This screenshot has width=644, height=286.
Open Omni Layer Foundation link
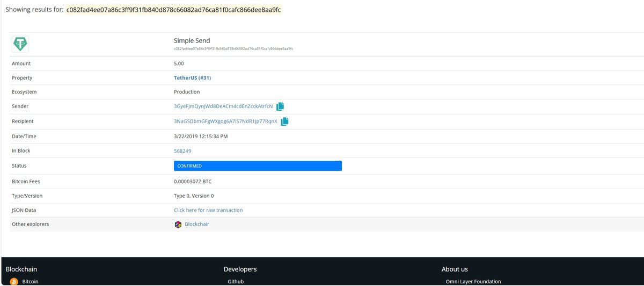(x=473, y=281)
